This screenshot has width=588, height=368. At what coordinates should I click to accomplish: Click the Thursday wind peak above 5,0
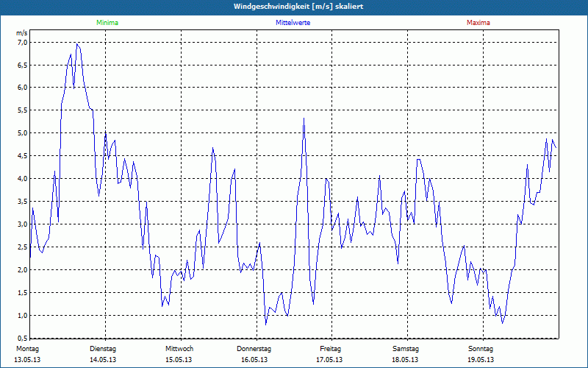click(304, 119)
